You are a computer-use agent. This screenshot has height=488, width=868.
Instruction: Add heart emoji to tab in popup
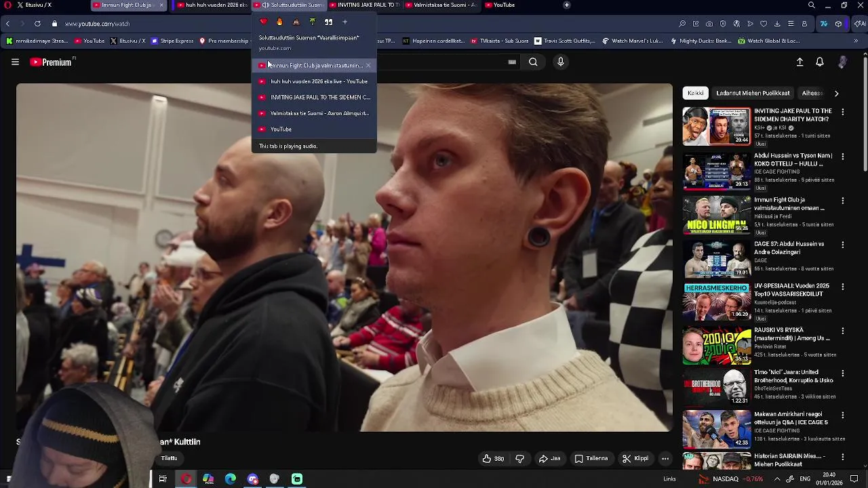263,22
